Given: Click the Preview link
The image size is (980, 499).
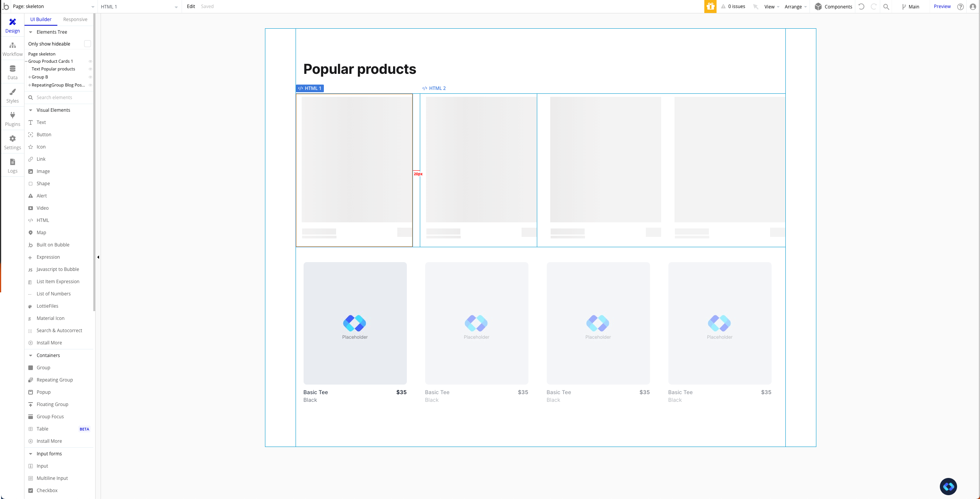Looking at the screenshot, I should click(942, 7).
